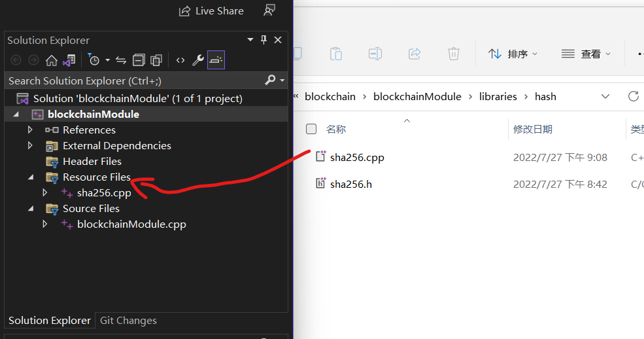The image size is (644, 339).
Task: Select the Source Files folder label
Action: point(91,209)
